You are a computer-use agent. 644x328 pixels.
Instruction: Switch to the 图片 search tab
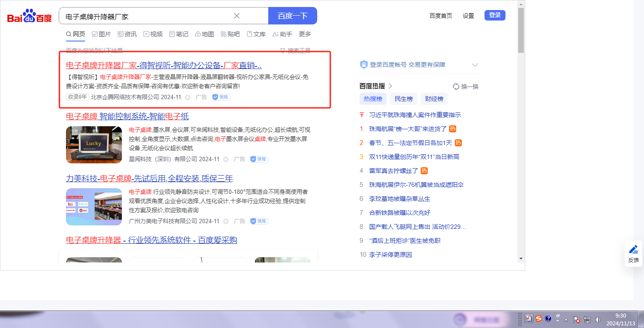[101, 34]
